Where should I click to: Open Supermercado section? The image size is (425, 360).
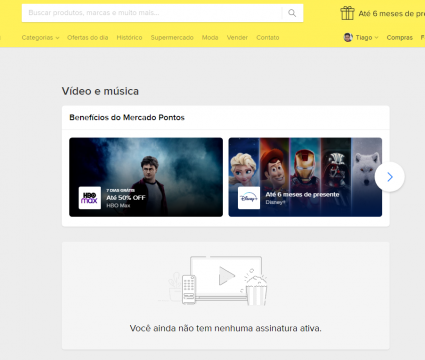172,38
